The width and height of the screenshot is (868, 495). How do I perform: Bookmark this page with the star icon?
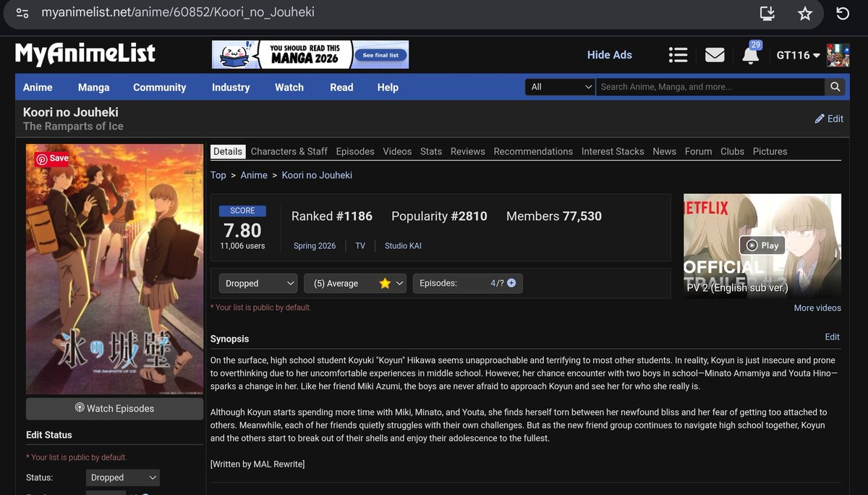(805, 13)
